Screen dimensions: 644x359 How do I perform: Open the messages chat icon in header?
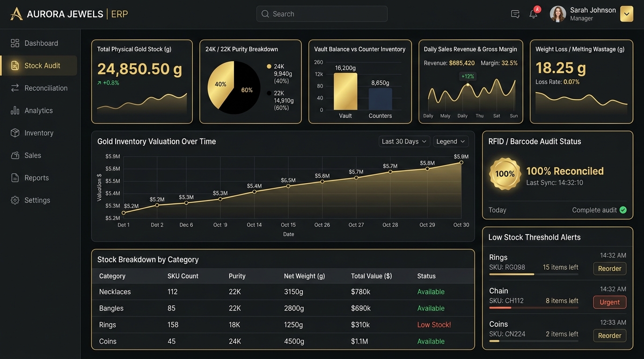coord(515,14)
